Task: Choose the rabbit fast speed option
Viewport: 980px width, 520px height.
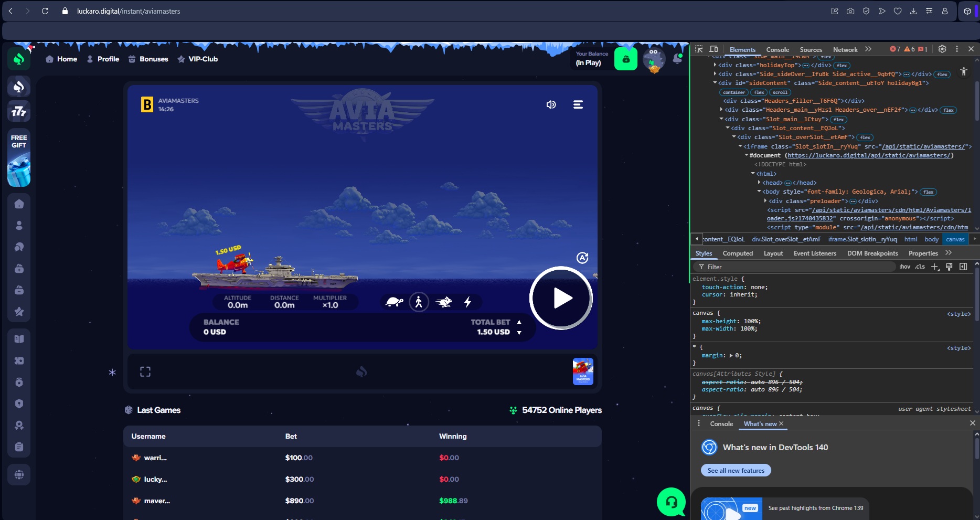Action: click(444, 302)
